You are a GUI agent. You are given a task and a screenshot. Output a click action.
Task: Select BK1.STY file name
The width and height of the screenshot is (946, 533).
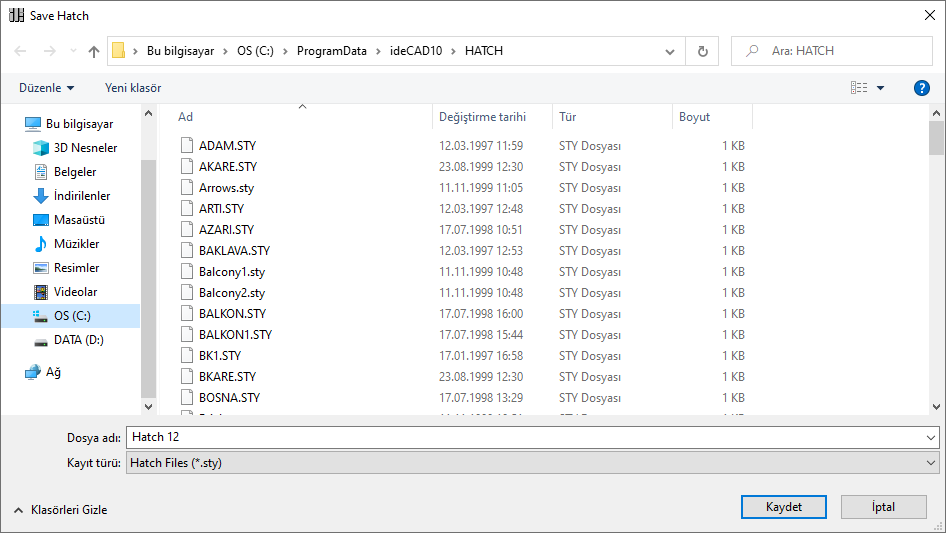coord(220,356)
